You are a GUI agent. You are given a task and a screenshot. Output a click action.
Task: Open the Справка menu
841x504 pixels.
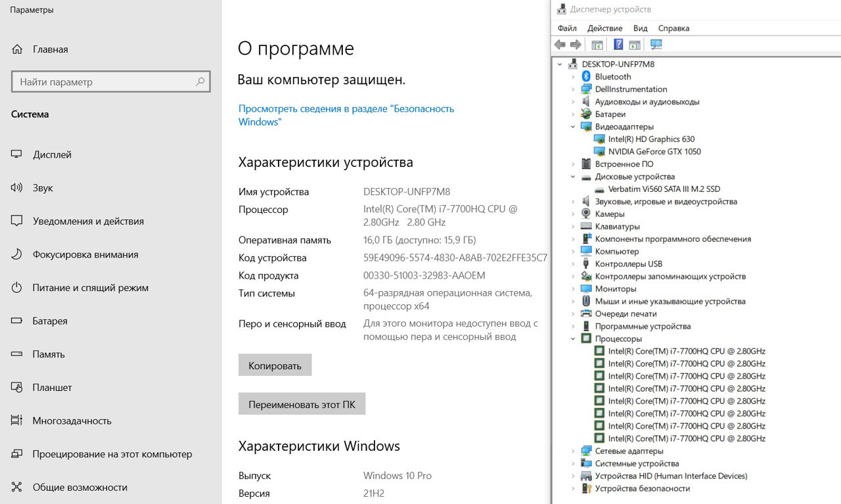click(x=673, y=28)
